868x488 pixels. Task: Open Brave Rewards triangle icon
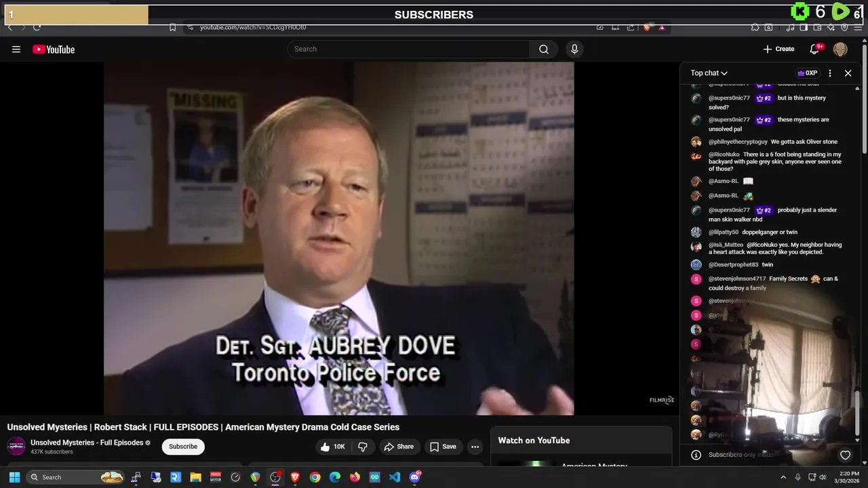coord(662,27)
